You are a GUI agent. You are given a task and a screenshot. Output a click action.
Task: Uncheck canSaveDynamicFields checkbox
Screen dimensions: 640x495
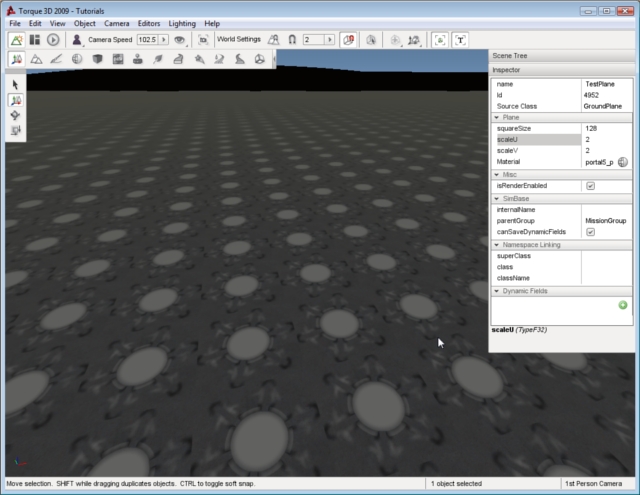(590, 232)
